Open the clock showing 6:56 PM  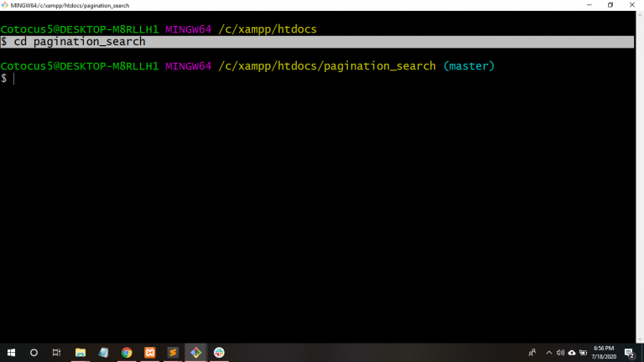tap(604, 353)
